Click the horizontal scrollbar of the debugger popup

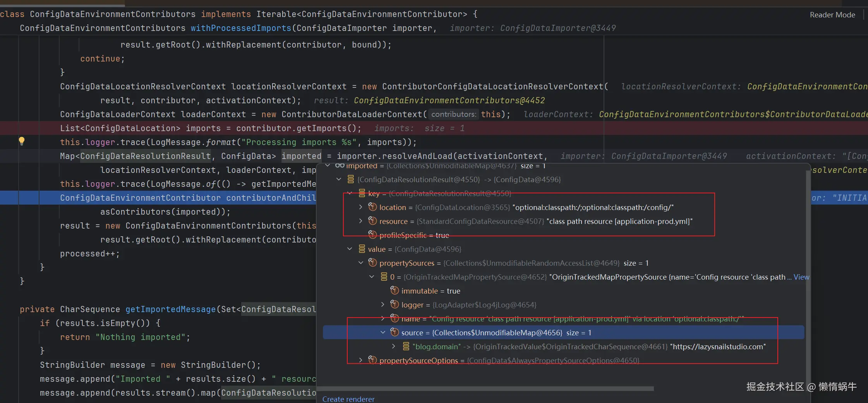click(x=485, y=388)
